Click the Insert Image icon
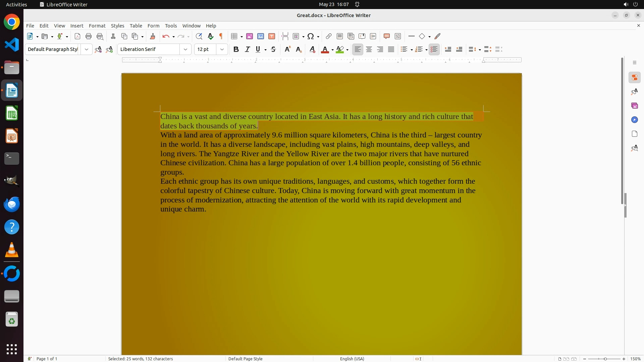Viewport: 644px width, 362px height. pos(250,36)
